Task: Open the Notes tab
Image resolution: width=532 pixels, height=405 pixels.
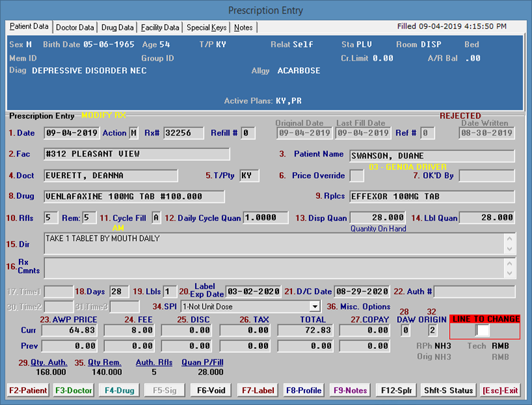Action: tap(243, 27)
